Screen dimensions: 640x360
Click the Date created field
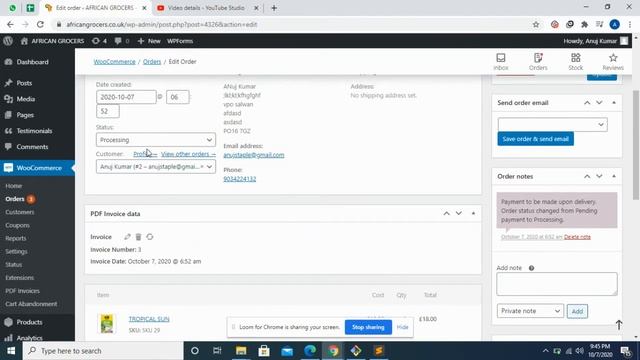click(x=126, y=97)
